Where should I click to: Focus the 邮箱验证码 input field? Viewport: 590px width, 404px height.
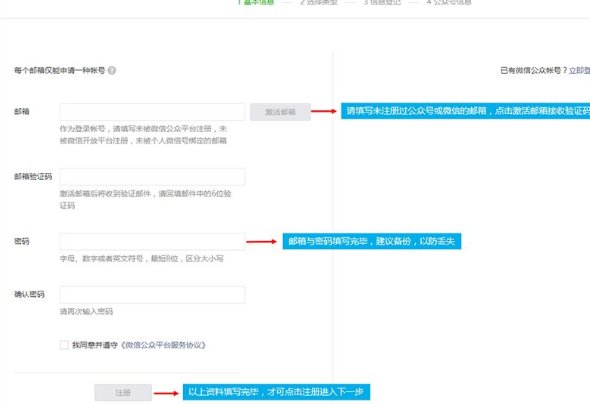click(x=152, y=176)
